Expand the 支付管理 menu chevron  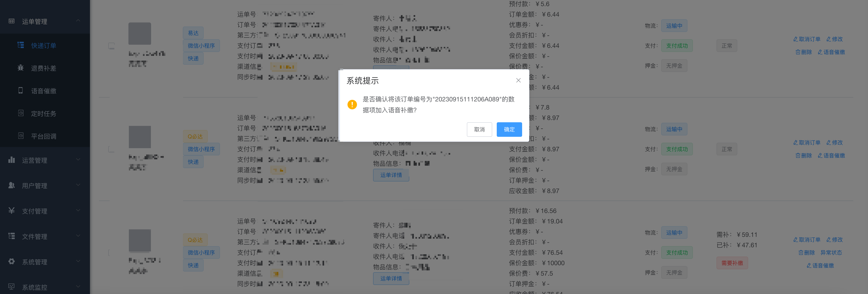tap(78, 210)
